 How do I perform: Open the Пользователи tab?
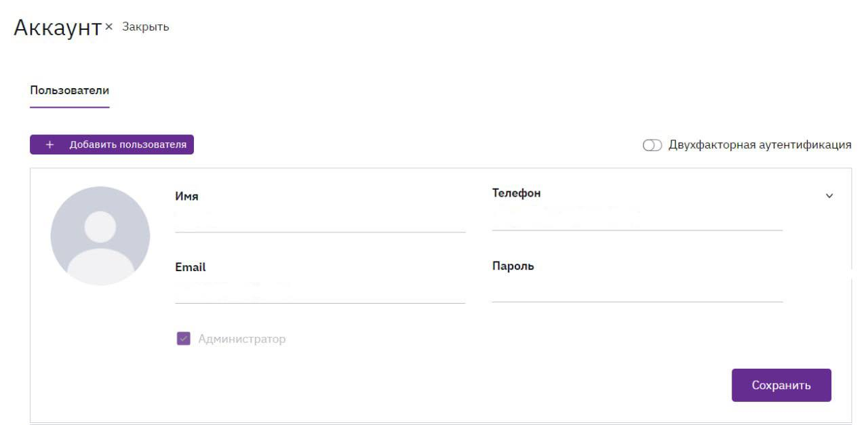69,90
